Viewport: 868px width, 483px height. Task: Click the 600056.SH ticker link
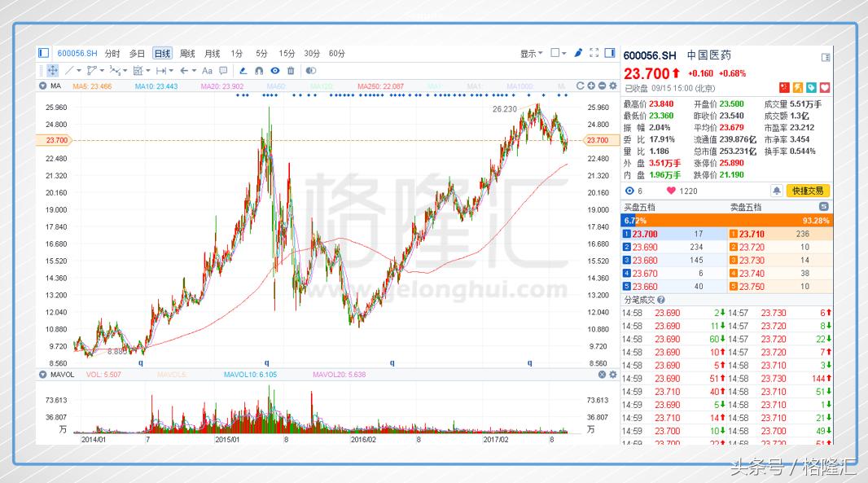click(x=77, y=53)
